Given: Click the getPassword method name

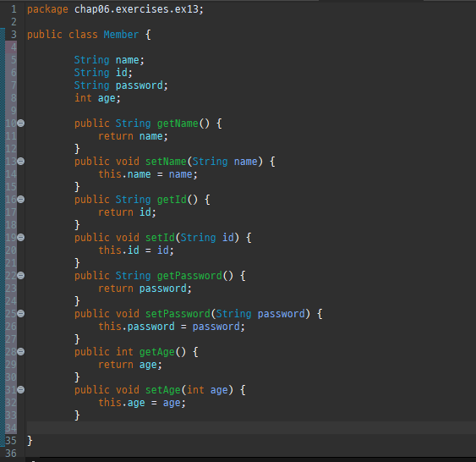Looking at the screenshot, I should click(189, 276).
